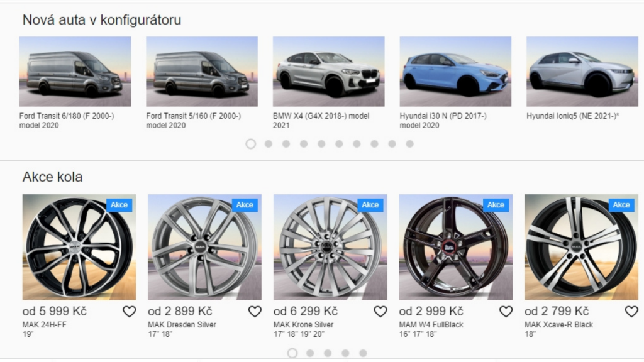The width and height of the screenshot is (644, 362).
Task: View MAM W4 FullBlack wheel image
Action: tap(456, 247)
